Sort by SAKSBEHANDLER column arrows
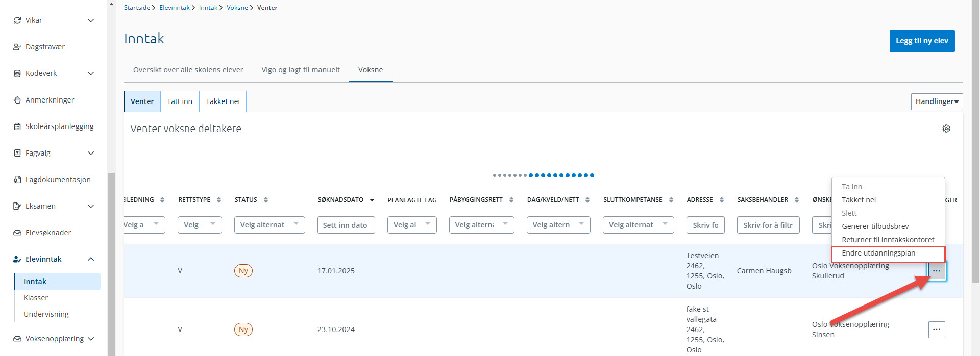This screenshot has width=980, height=356. 797,200
